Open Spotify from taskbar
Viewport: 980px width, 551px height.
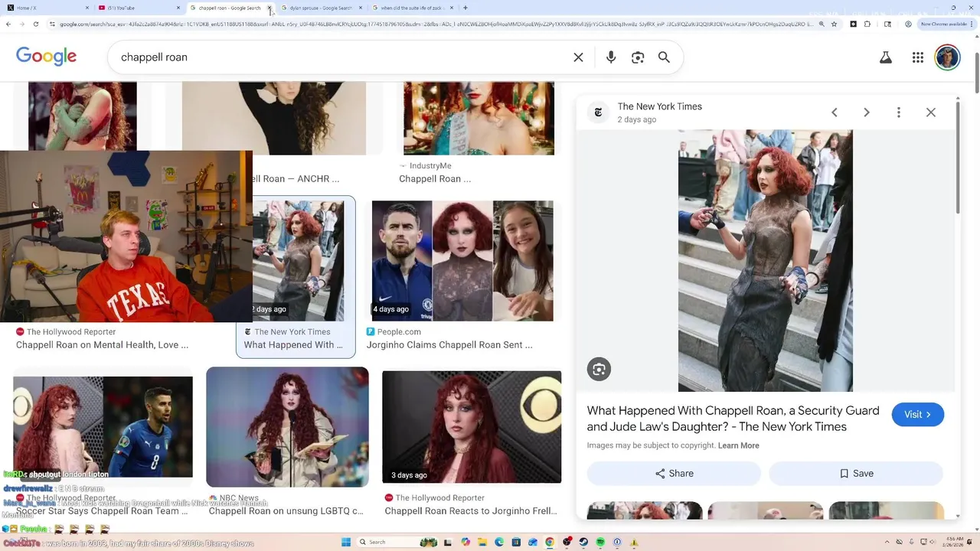600,542
